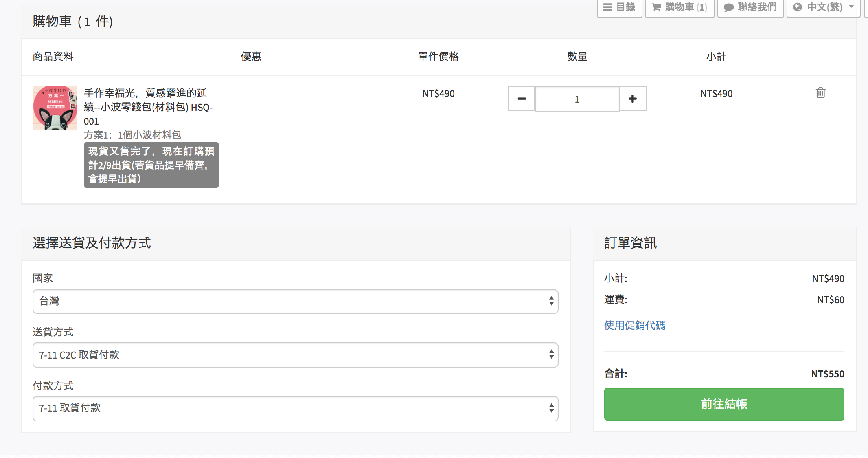Click the green 前往結帳 button
Screen dimensions: 868x458
tap(724, 404)
